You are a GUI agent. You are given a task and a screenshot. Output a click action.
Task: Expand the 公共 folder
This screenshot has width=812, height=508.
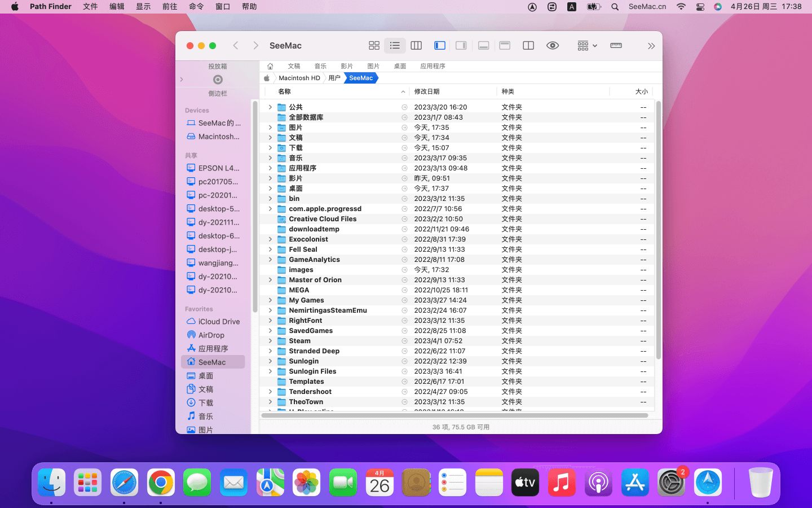(x=270, y=107)
